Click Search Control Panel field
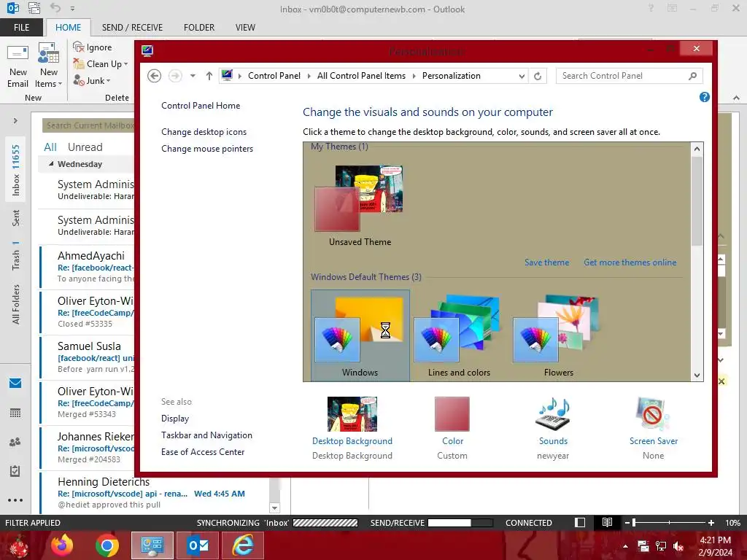This screenshot has height=560, width=747. click(629, 76)
